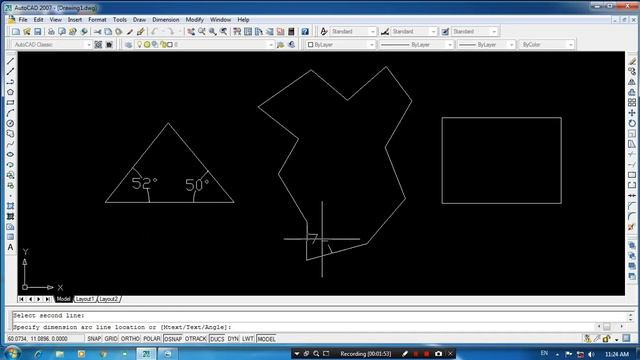
Task: Open the Draw menu
Action: (x=139, y=20)
